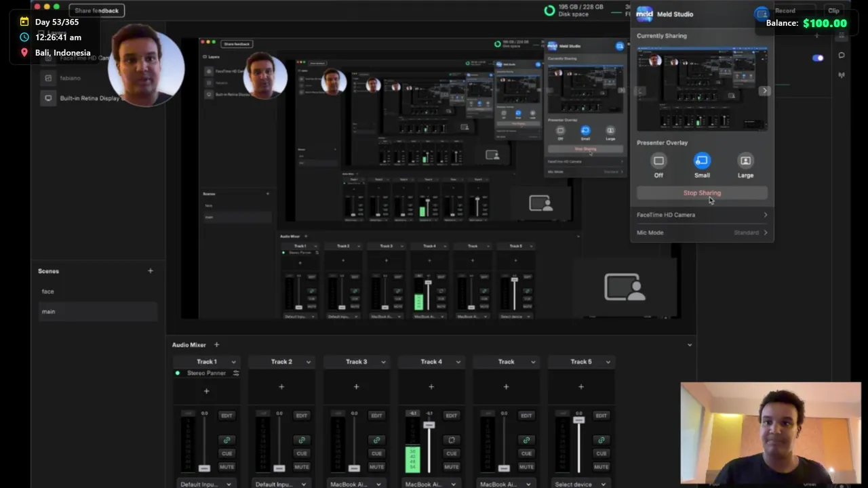868x488 pixels.
Task: Add a new Audio Mixer track
Action: pyautogui.click(x=216, y=345)
